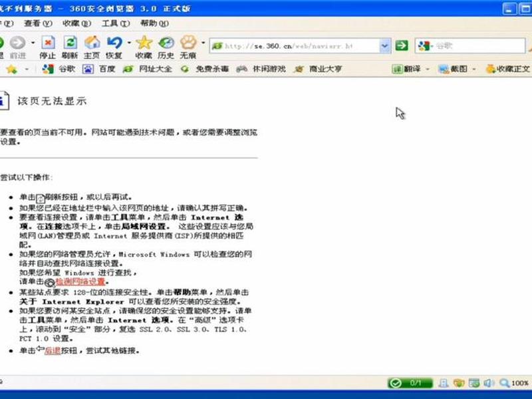Viewport: 532px width, 399px height.
Task: Expand dropdown next to the Forward button
Action: [33, 43]
